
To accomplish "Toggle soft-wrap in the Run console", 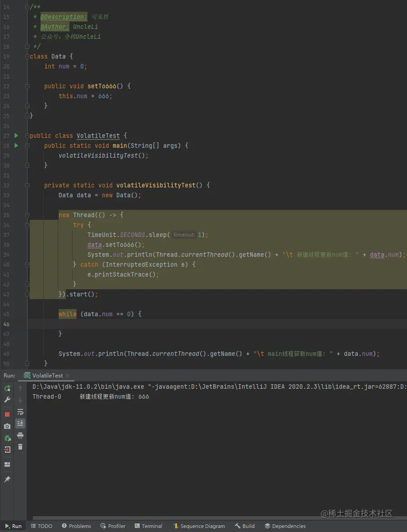I will pyautogui.click(x=20, y=412).
